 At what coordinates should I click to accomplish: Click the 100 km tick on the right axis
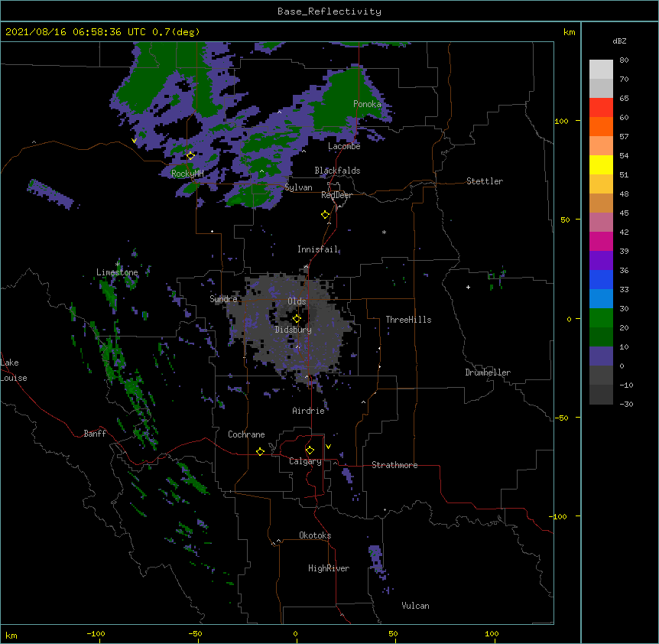[561, 121]
